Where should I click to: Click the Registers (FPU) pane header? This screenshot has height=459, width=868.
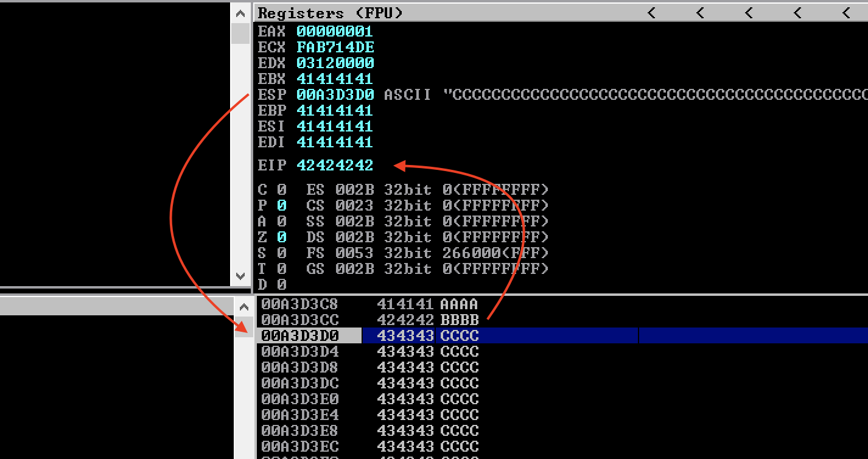coord(331,13)
